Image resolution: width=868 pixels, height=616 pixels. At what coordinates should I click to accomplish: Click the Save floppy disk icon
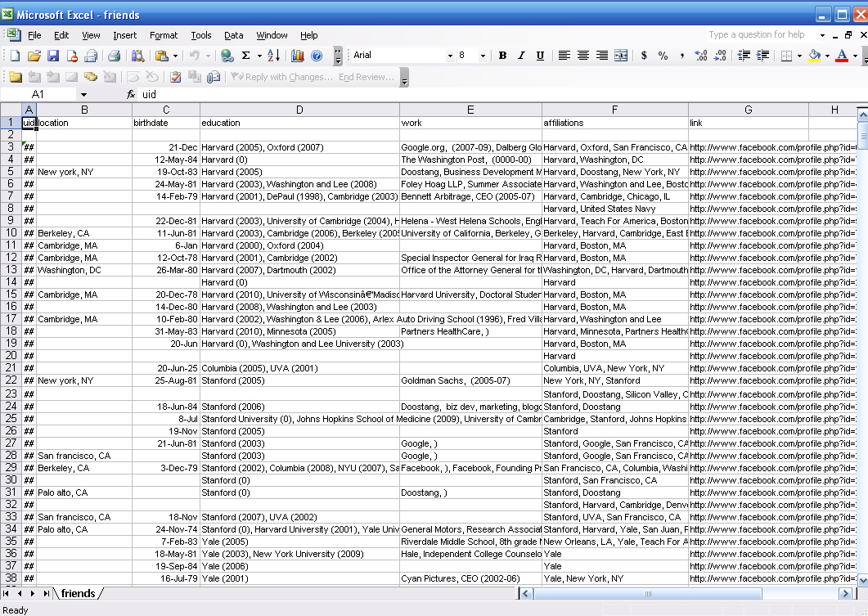coord(53,56)
